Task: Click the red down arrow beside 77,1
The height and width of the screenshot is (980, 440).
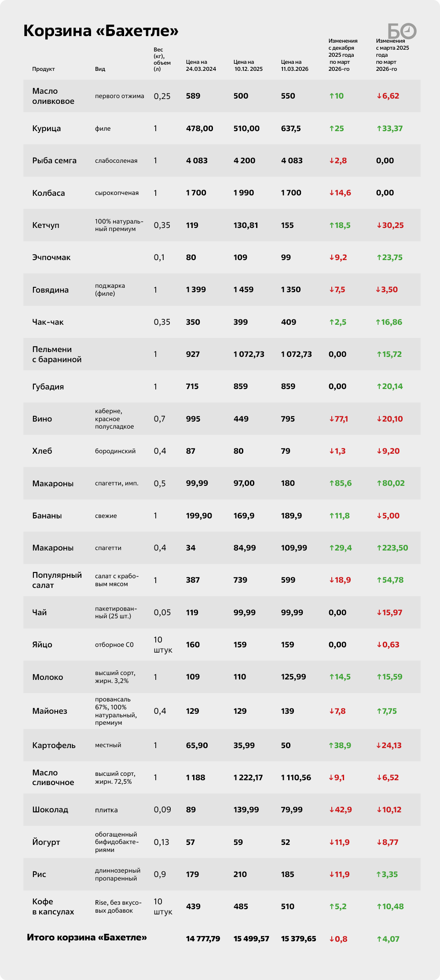Action: click(331, 419)
